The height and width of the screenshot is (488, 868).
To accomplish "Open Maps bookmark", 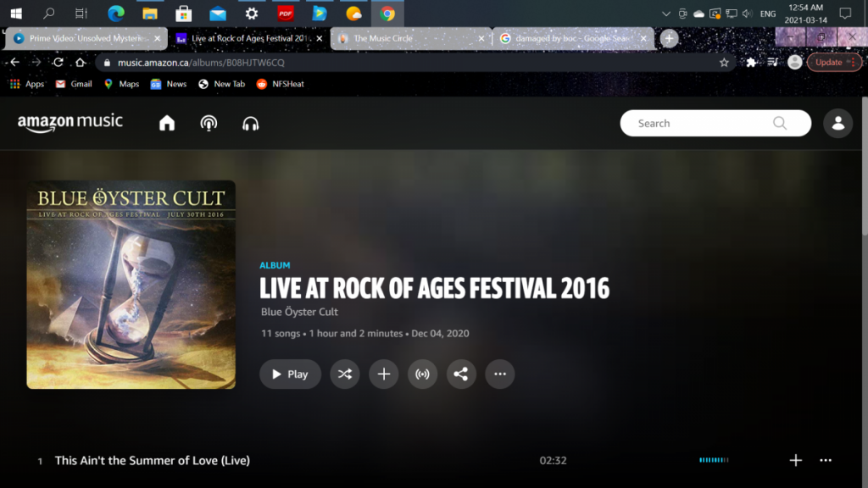I will 121,84.
